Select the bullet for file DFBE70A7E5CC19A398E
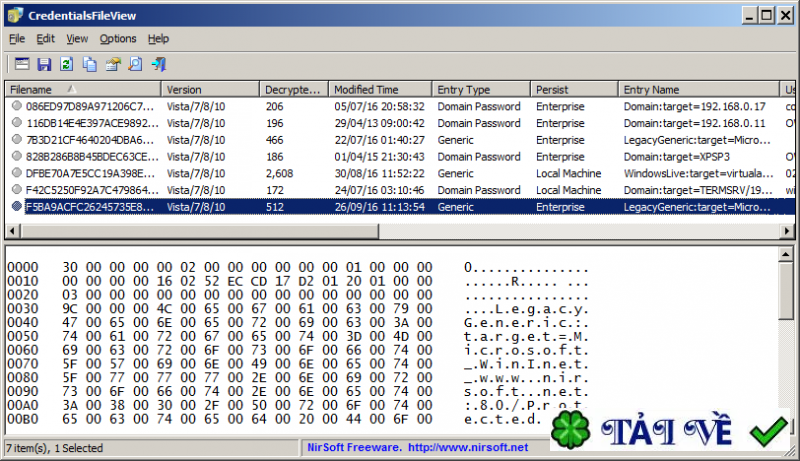 point(17,173)
